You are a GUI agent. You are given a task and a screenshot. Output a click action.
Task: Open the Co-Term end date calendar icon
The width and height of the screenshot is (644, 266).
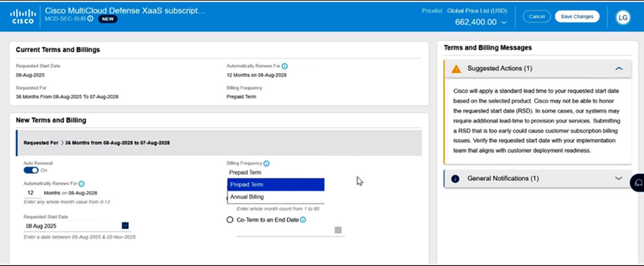click(338, 230)
